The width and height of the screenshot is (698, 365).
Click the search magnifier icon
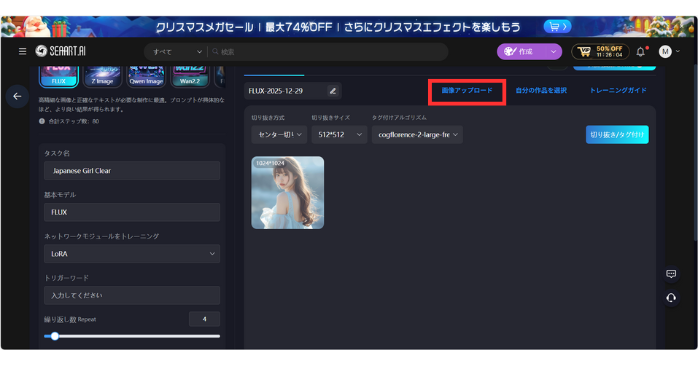point(215,52)
